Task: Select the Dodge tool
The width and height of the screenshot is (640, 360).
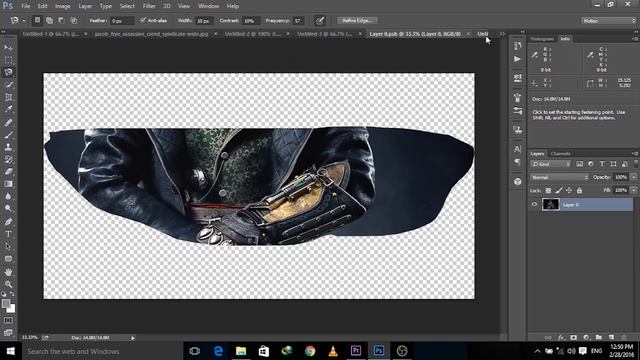Action: (8, 209)
